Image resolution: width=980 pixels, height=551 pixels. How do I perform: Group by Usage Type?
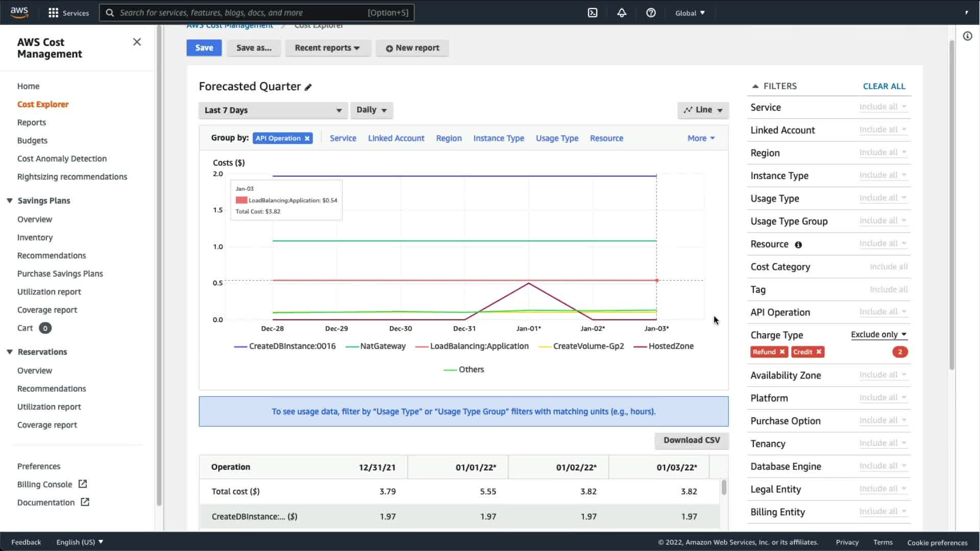[557, 138]
